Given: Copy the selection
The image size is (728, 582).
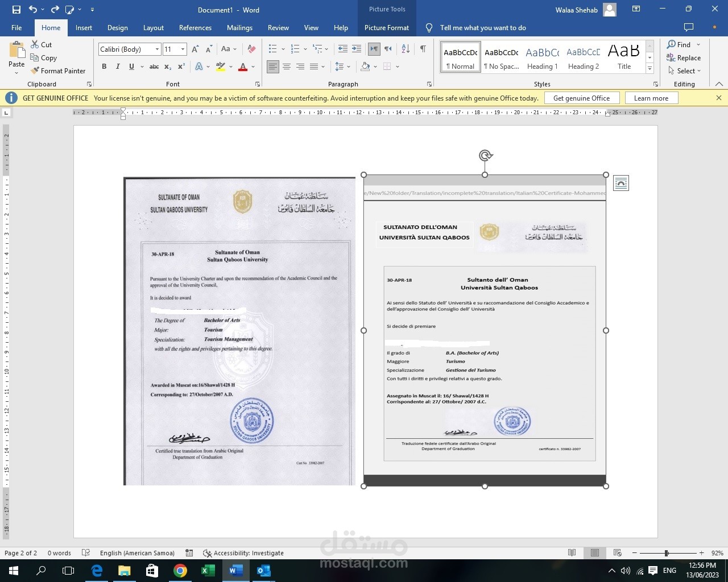Looking at the screenshot, I should click(x=43, y=57).
